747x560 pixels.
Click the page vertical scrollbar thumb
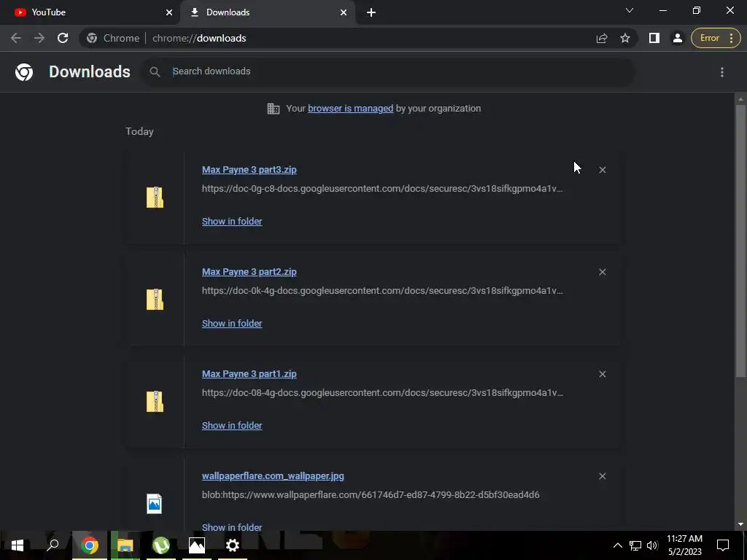coord(740,241)
